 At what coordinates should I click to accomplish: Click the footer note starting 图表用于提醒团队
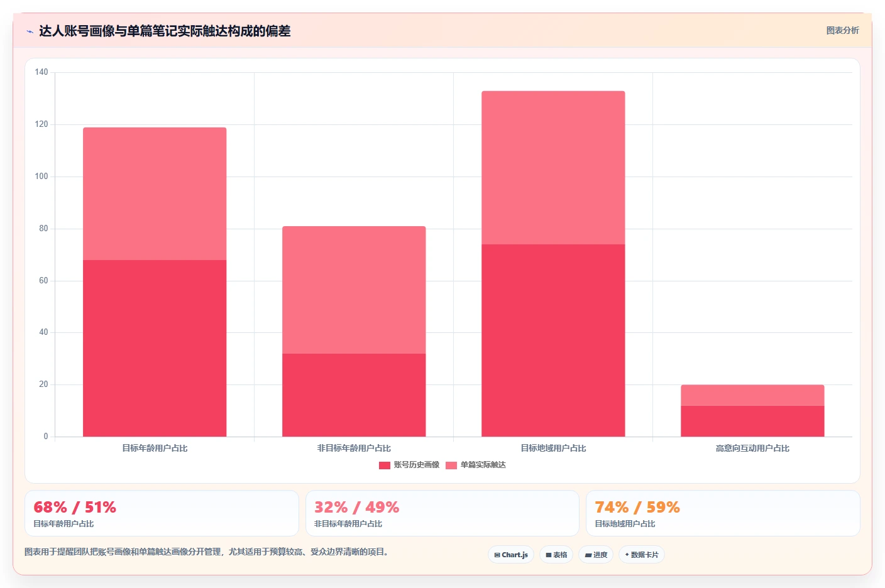click(x=206, y=552)
